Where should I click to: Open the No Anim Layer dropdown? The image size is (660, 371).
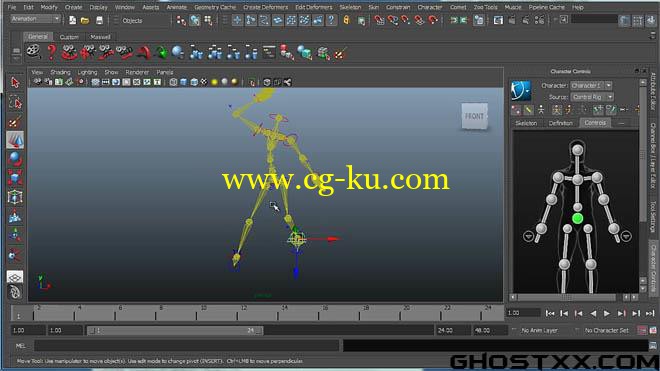click(x=539, y=331)
